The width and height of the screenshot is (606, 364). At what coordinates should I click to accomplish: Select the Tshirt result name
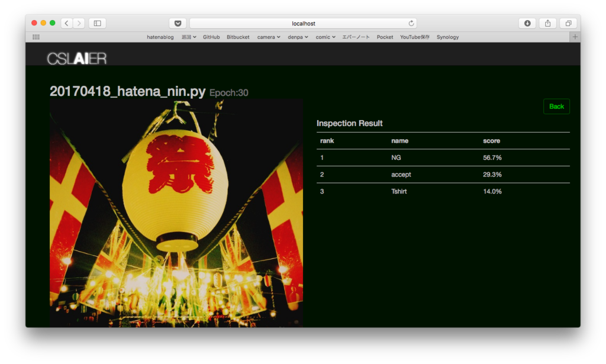tap(399, 191)
